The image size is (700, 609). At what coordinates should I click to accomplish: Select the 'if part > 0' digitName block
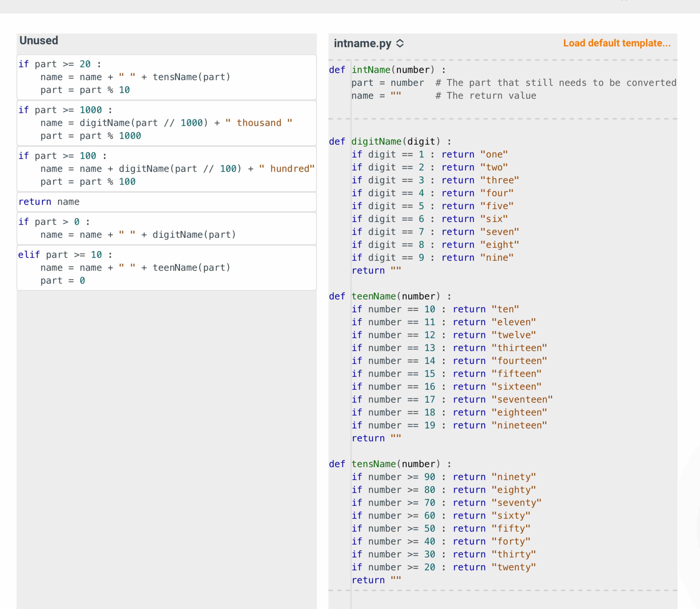(x=167, y=228)
